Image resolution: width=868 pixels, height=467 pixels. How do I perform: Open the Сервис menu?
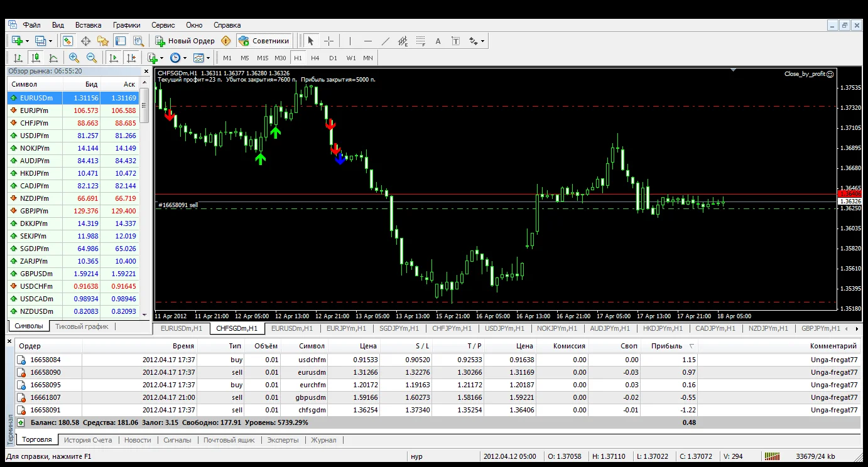tap(163, 25)
